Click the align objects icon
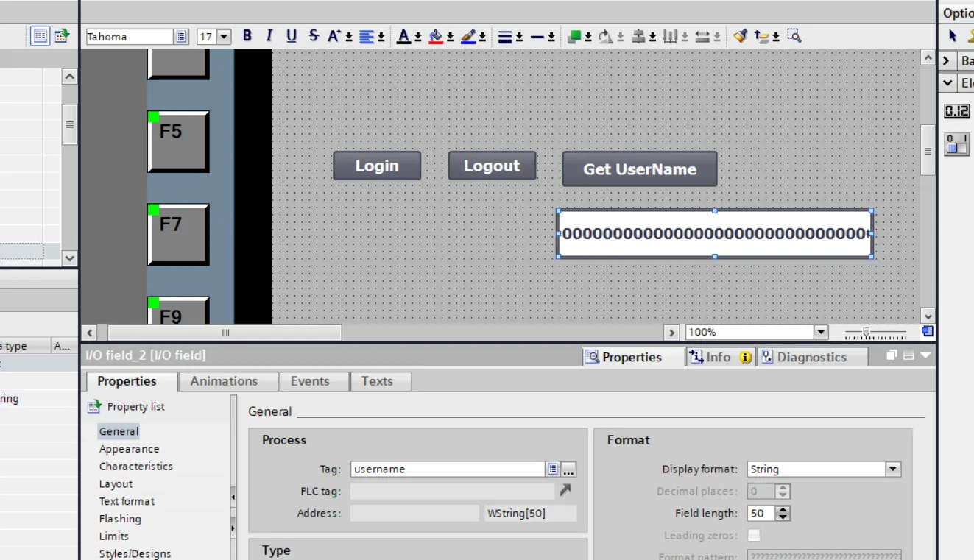The image size is (974, 560). click(639, 36)
